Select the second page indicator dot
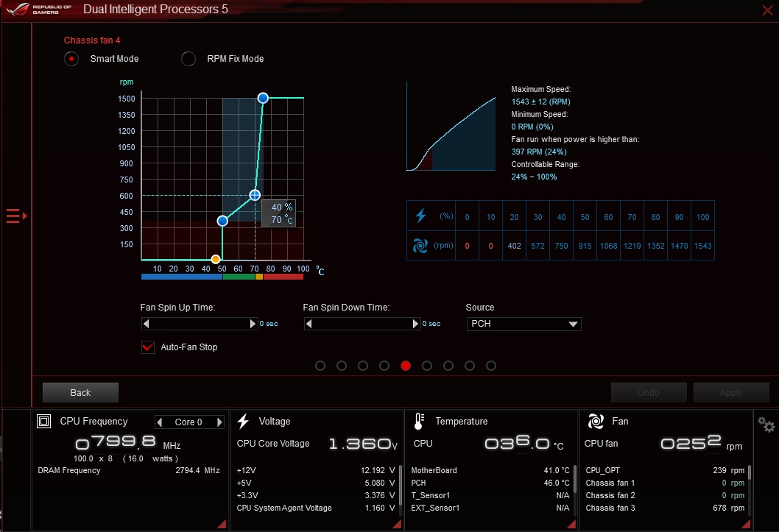Image resolution: width=779 pixels, height=532 pixels. click(x=342, y=366)
